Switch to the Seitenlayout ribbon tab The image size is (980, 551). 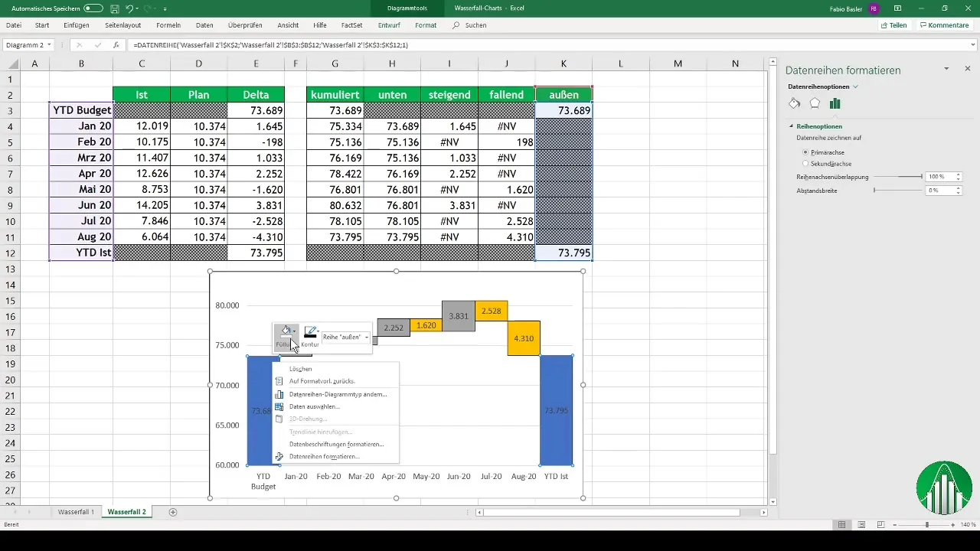click(x=122, y=25)
